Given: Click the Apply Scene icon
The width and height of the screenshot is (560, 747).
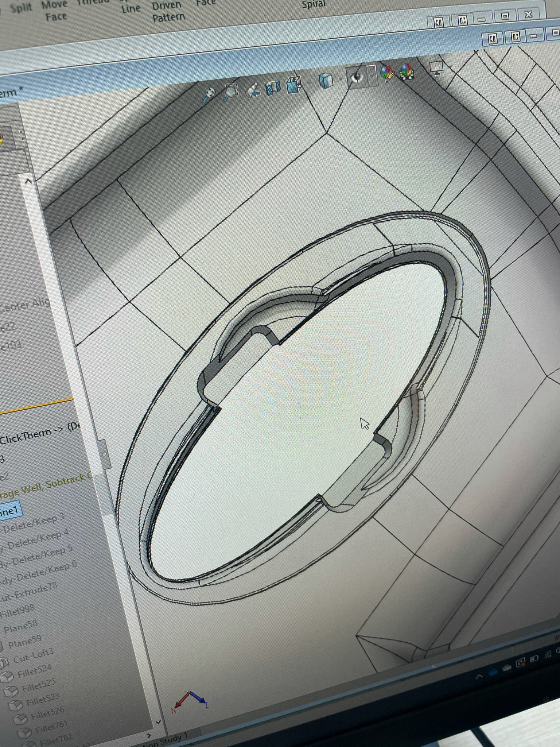Looking at the screenshot, I should [x=407, y=71].
